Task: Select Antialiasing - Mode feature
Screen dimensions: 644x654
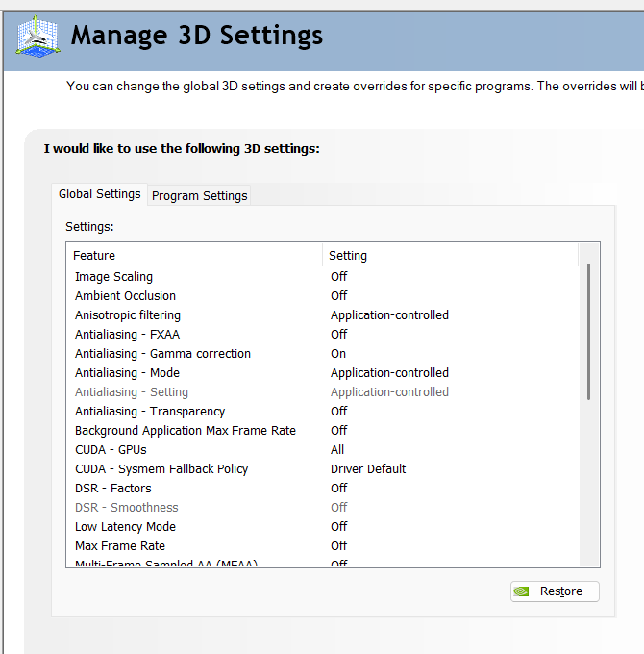Action: (128, 372)
